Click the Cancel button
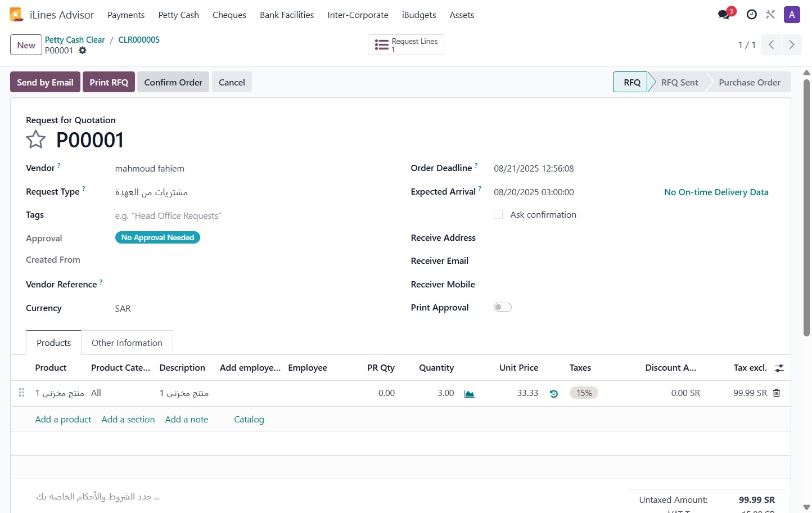Screen dimensions: 812x513 pyautogui.click(x=232, y=82)
